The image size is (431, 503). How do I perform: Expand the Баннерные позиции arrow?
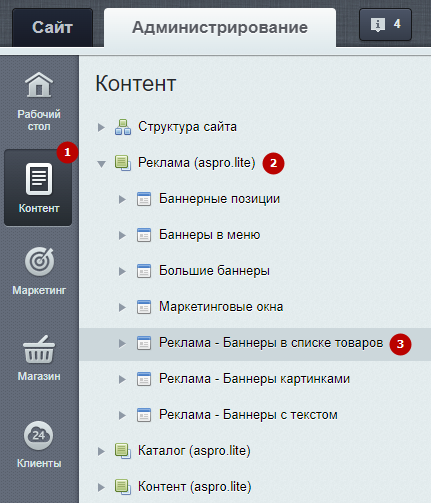click(x=122, y=199)
